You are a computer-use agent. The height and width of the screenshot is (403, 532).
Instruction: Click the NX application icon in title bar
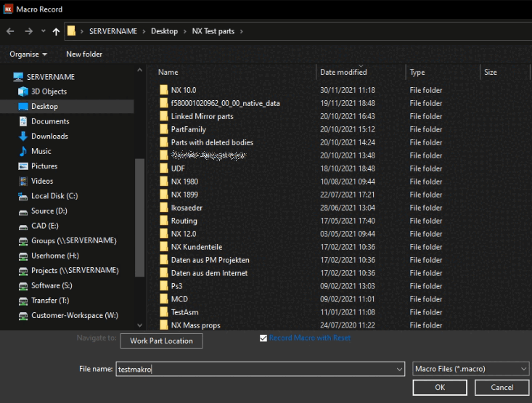[8, 9]
